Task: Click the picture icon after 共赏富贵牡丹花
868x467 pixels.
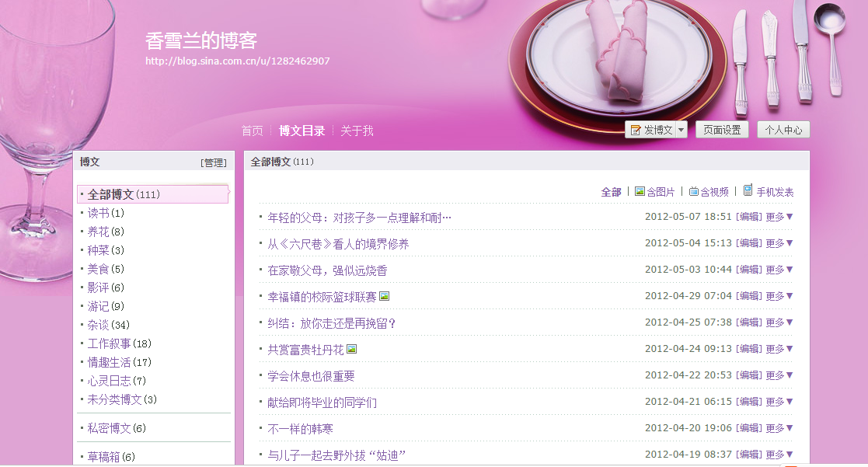Action: pos(351,349)
